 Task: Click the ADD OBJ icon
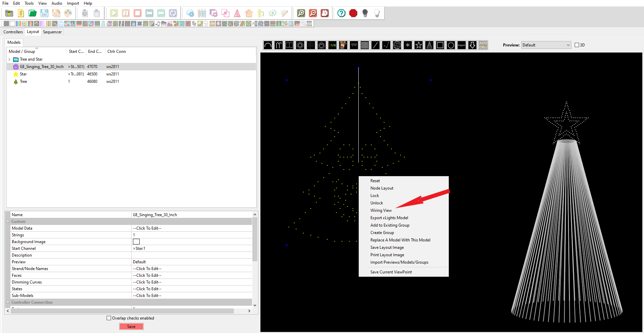click(x=483, y=45)
